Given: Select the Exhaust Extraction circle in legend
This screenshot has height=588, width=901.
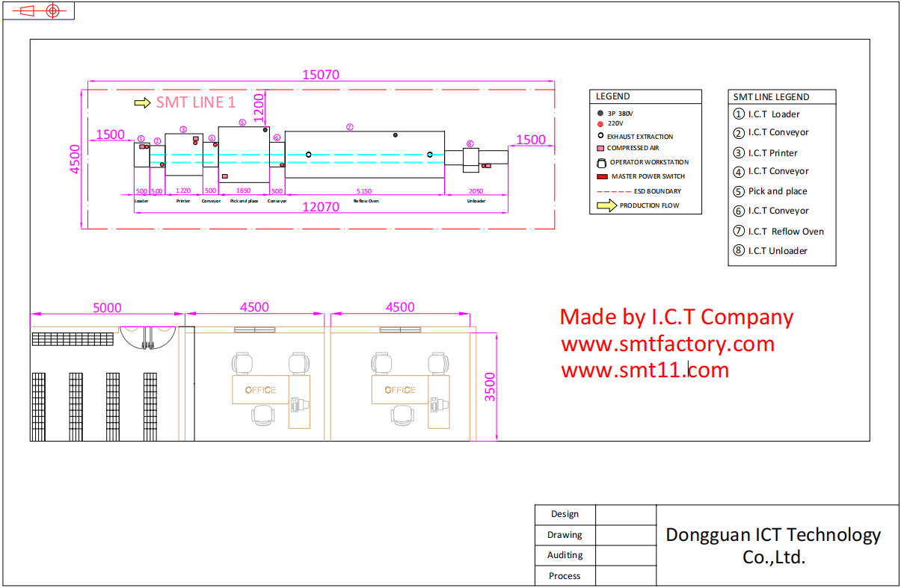Looking at the screenshot, I should (x=600, y=136).
